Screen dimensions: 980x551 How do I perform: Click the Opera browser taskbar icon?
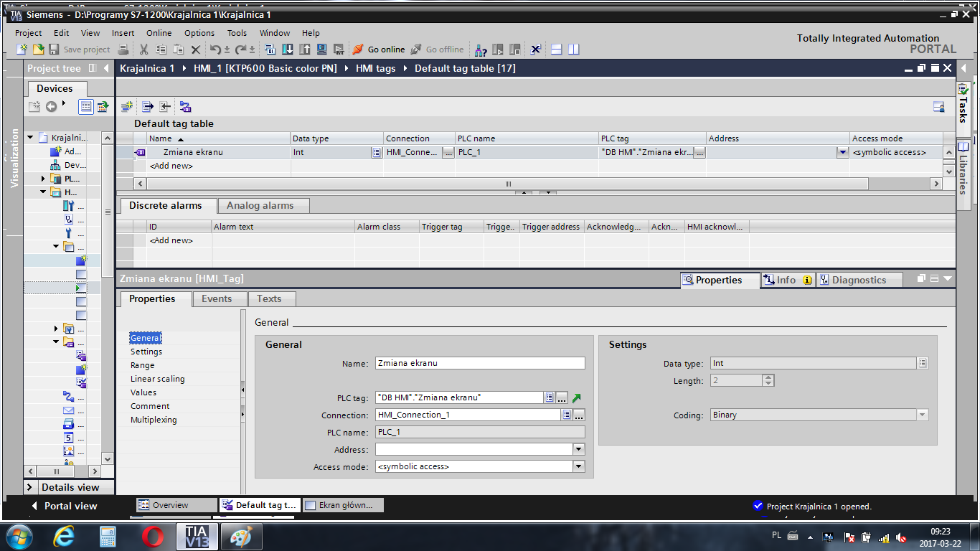click(152, 536)
